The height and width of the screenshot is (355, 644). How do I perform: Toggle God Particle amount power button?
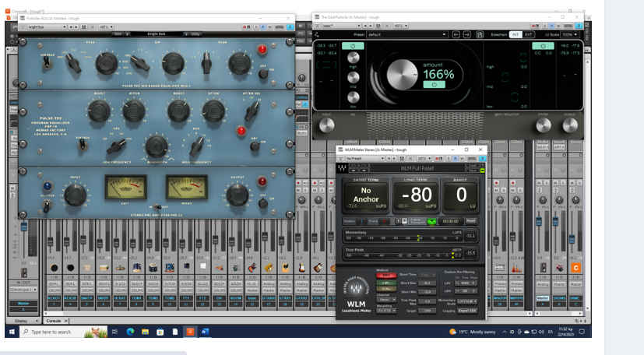pyautogui.click(x=434, y=84)
